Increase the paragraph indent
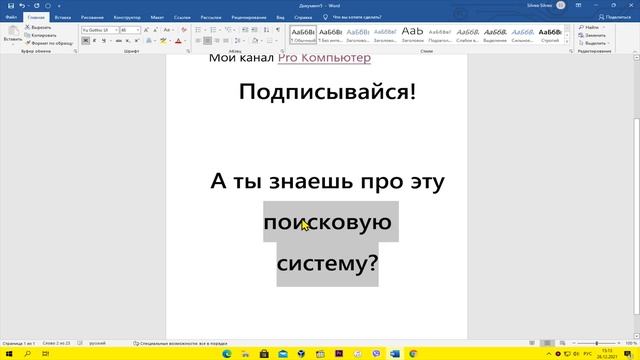 (x=255, y=30)
